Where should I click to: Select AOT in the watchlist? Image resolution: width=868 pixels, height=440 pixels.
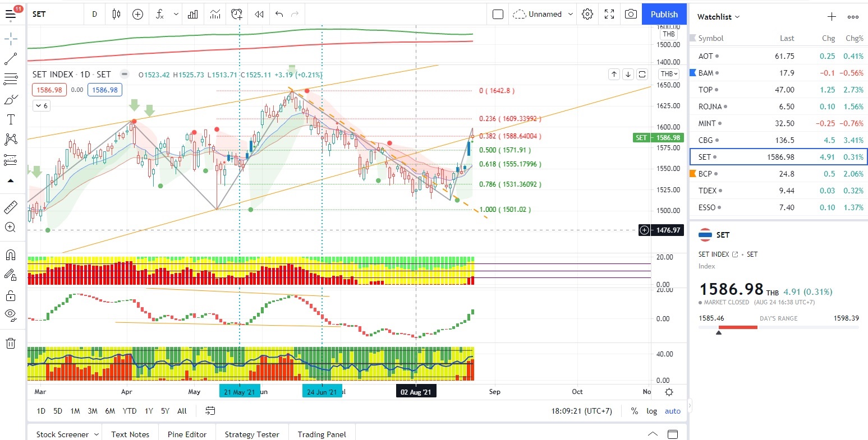[778, 56]
